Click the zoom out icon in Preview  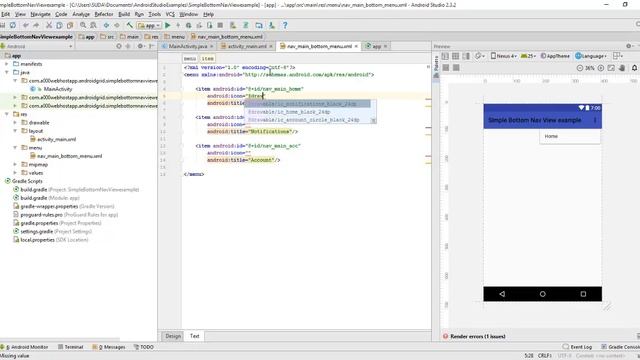point(580,68)
